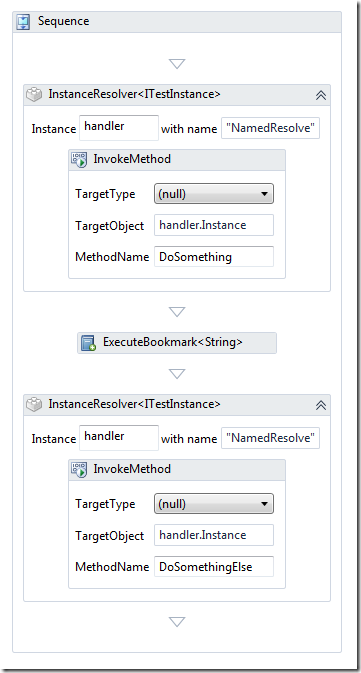Select the ExecuteBookmark<String> activity header
This screenshot has height=673, width=361.
[177, 343]
